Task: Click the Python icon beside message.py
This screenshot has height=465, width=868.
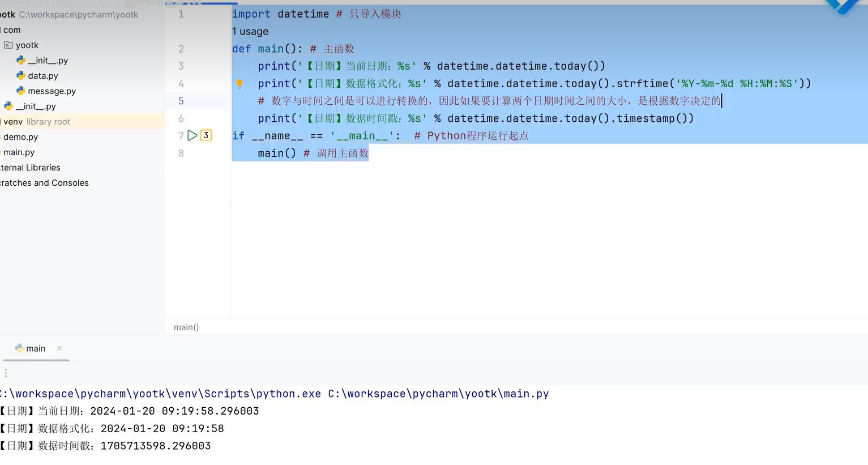Action: point(21,91)
